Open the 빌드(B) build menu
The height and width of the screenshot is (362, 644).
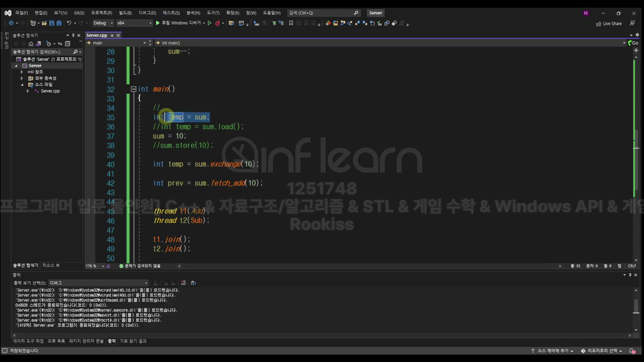pos(125,13)
